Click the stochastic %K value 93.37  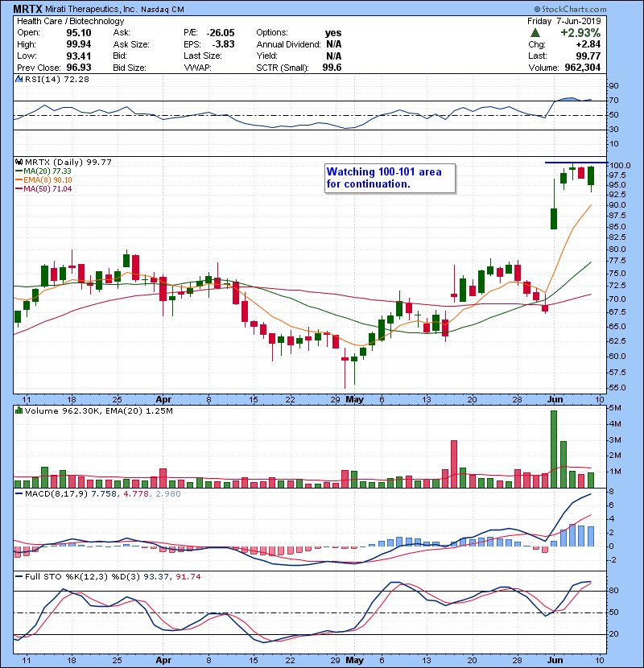[155, 576]
